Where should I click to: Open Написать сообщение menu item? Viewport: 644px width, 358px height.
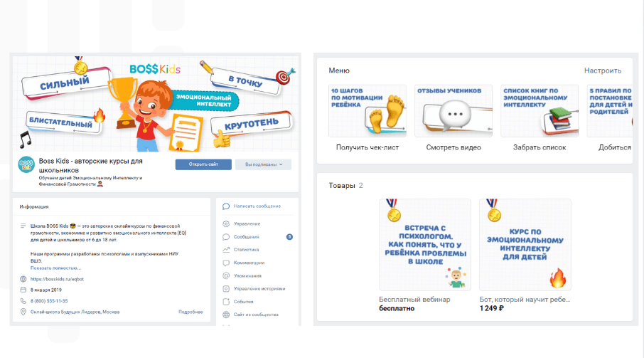click(257, 206)
